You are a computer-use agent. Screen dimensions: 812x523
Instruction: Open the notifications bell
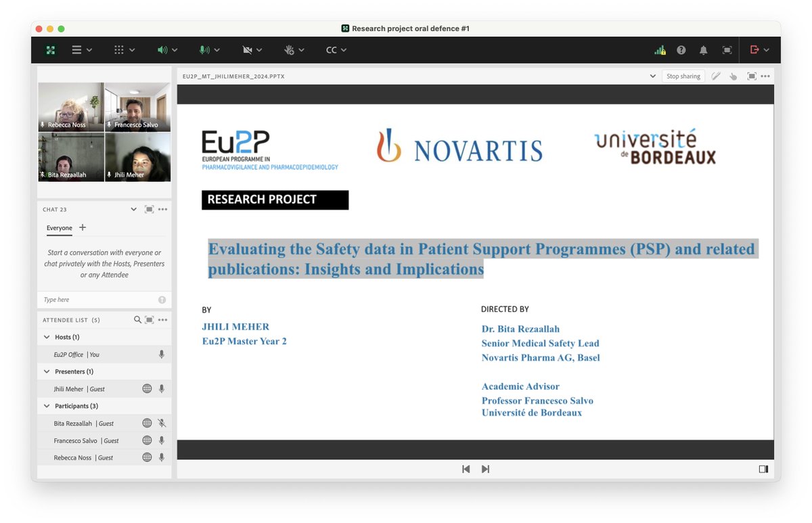pos(704,50)
